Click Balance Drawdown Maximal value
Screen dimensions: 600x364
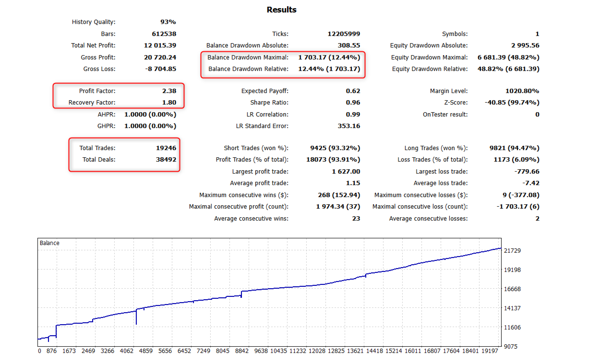coord(329,58)
